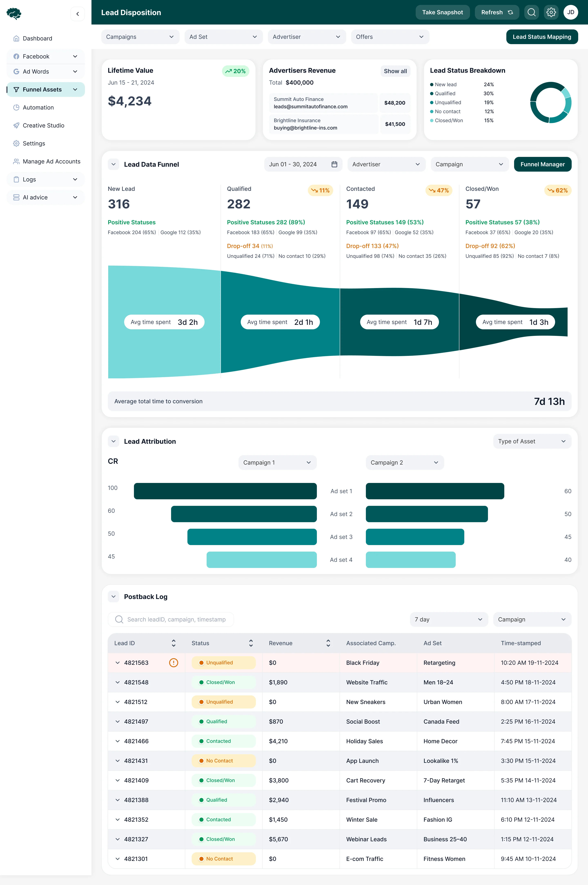Sort by Status column arrows

251,643
